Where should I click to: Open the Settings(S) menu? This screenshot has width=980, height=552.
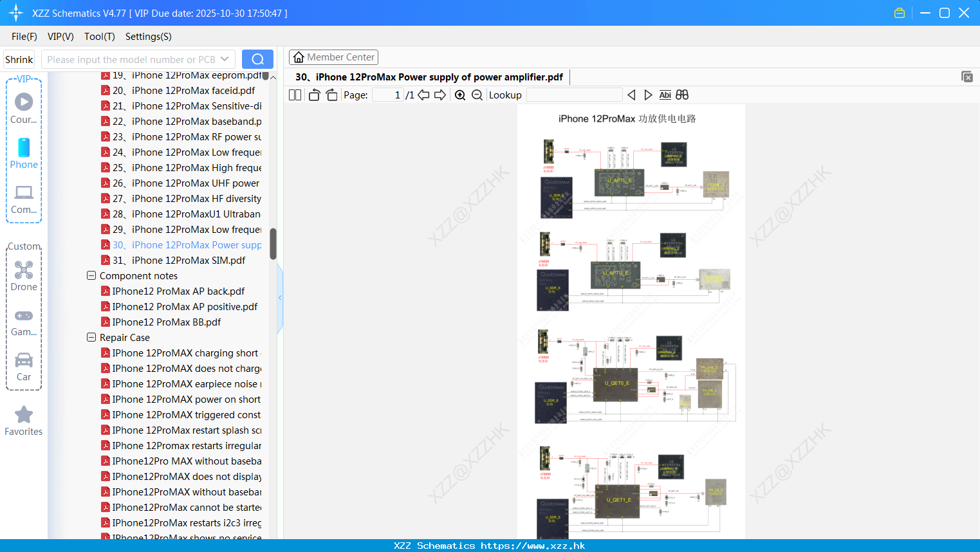point(149,37)
